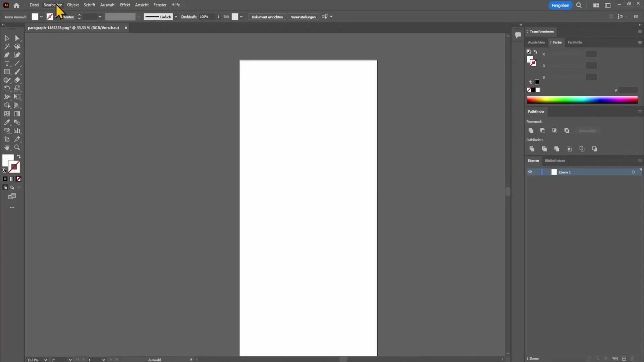Open the Einfach stroke profile dropdown
This screenshot has width=644, height=362.
coord(176,17)
